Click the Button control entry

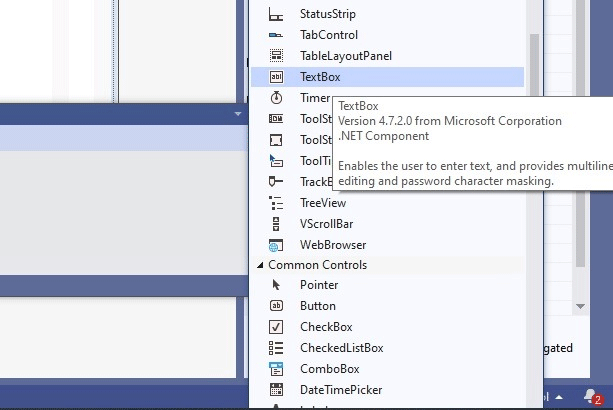(317, 306)
